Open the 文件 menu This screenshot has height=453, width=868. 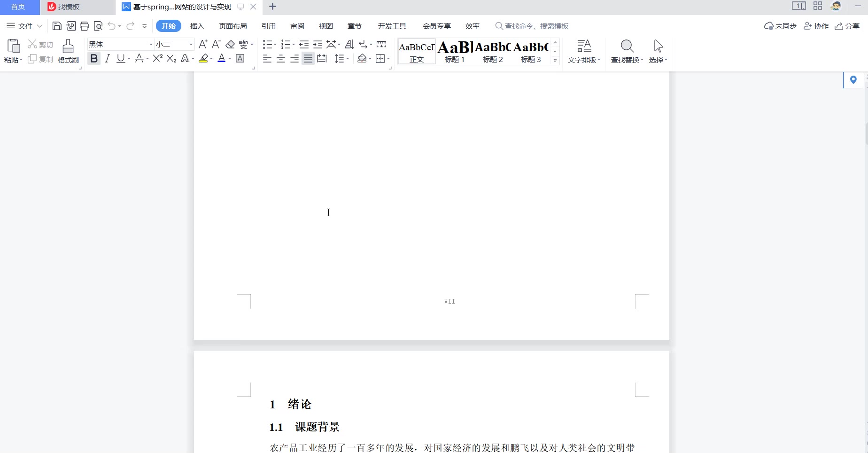coord(24,26)
